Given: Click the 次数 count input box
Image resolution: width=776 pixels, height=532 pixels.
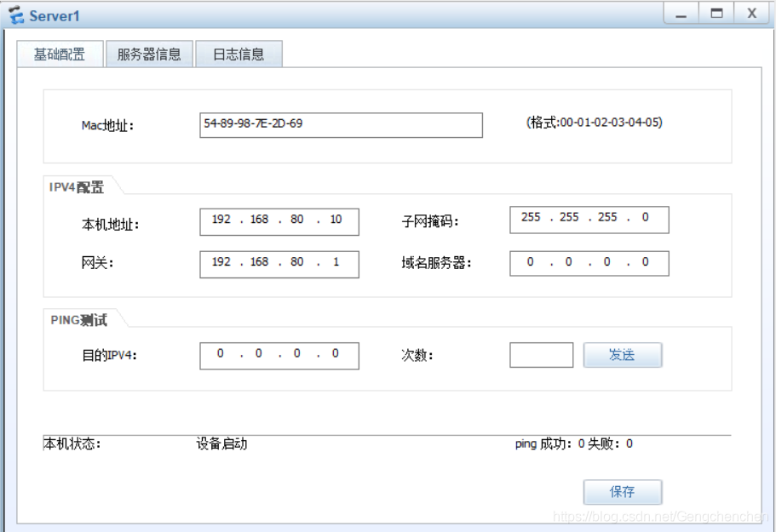Looking at the screenshot, I should pos(542,354).
